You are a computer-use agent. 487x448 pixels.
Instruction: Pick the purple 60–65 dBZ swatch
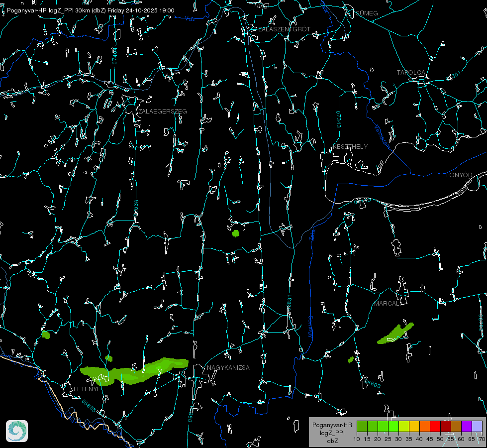467,426
